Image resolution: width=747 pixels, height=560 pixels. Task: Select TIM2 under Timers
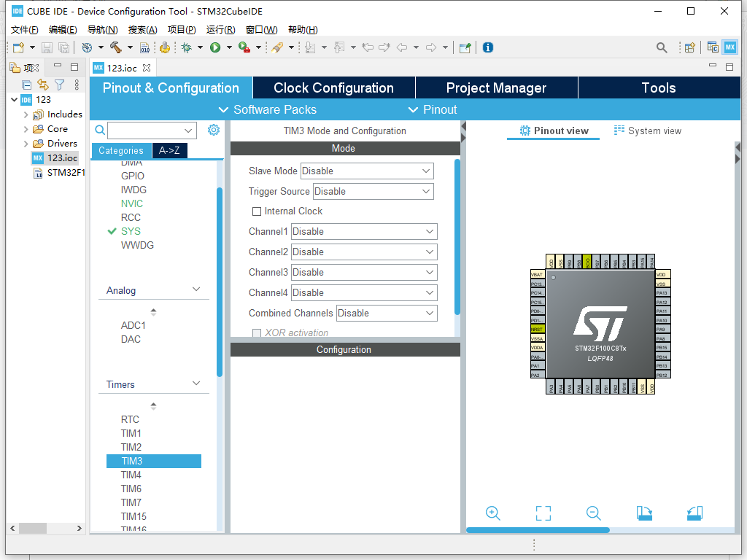coord(131,447)
